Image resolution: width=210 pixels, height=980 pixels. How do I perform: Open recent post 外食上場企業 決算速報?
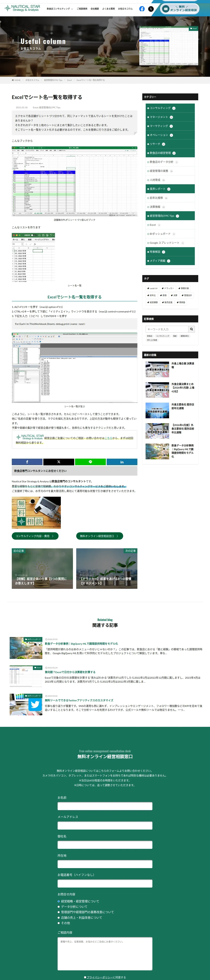(170, 369)
